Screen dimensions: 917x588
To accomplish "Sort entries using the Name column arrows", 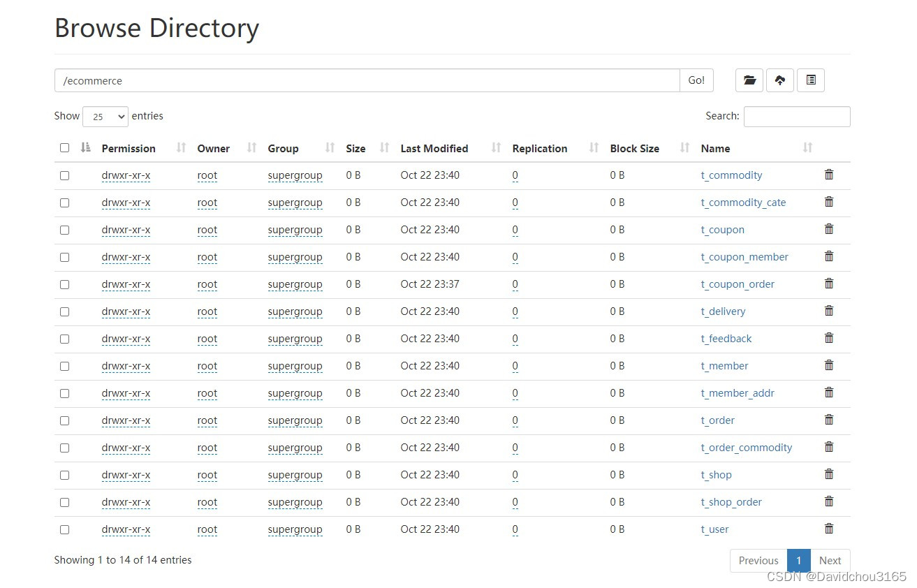I will (x=807, y=148).
